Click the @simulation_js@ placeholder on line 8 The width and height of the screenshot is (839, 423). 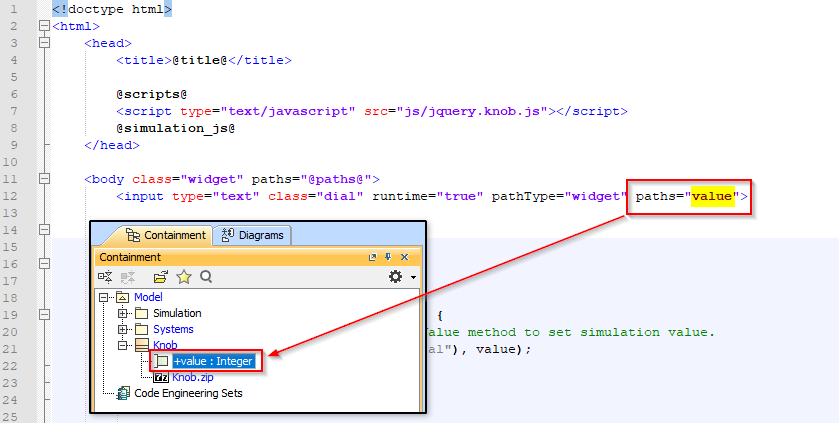coord(176,128)
